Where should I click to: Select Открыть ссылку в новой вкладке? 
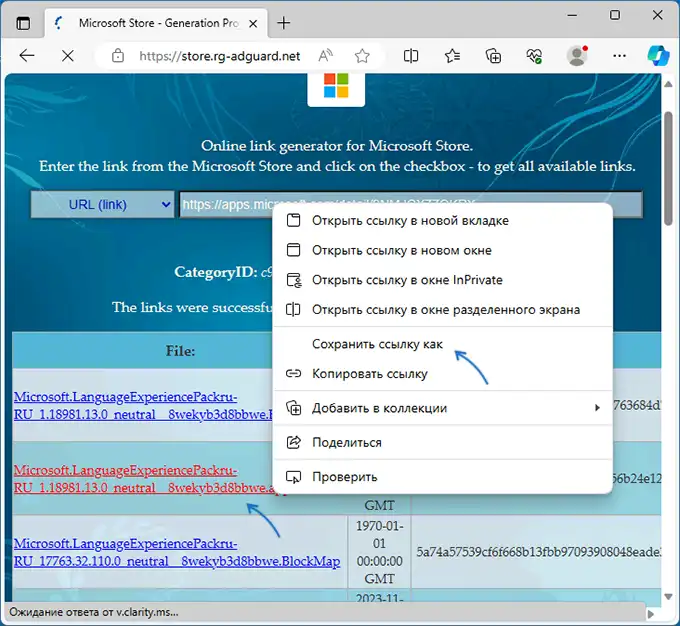[443, 220]
